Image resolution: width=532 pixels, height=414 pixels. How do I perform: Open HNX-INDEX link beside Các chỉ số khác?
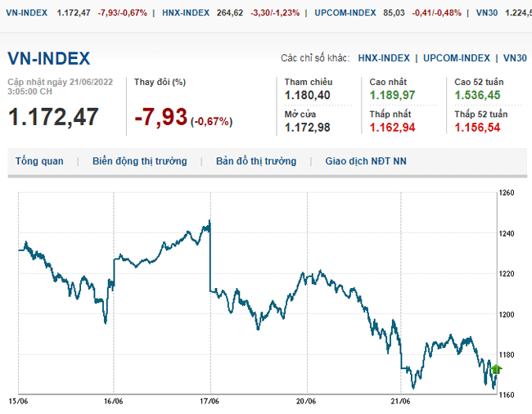(384, 58)
